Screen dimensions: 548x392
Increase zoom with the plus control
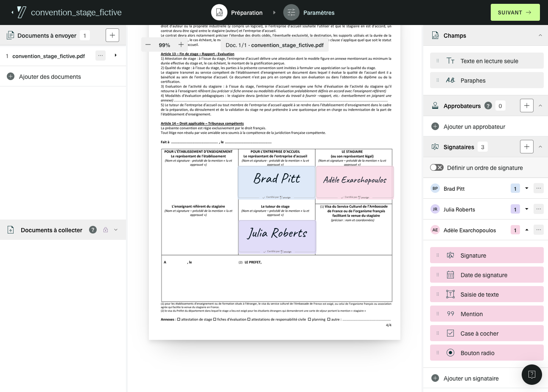coord(180,44)
